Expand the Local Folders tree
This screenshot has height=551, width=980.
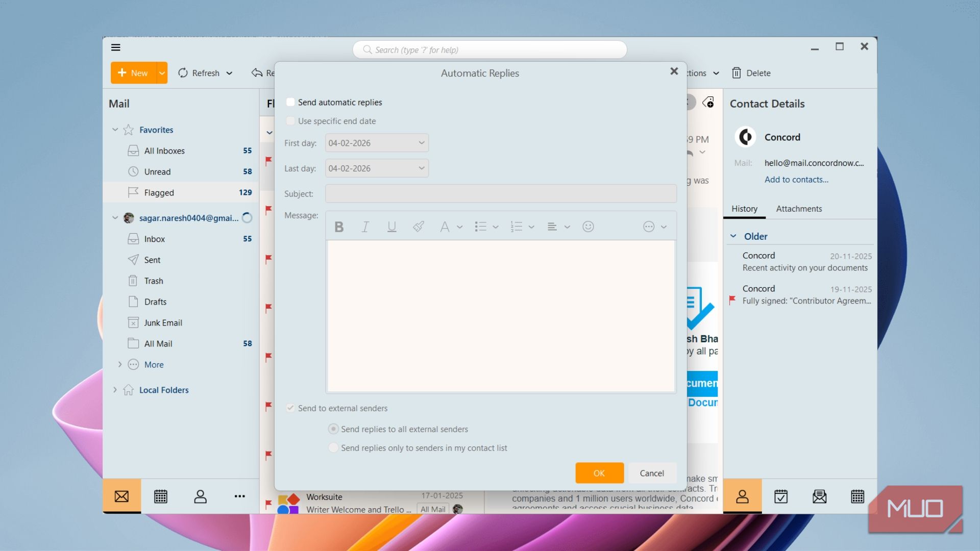(x=115, y=390)
